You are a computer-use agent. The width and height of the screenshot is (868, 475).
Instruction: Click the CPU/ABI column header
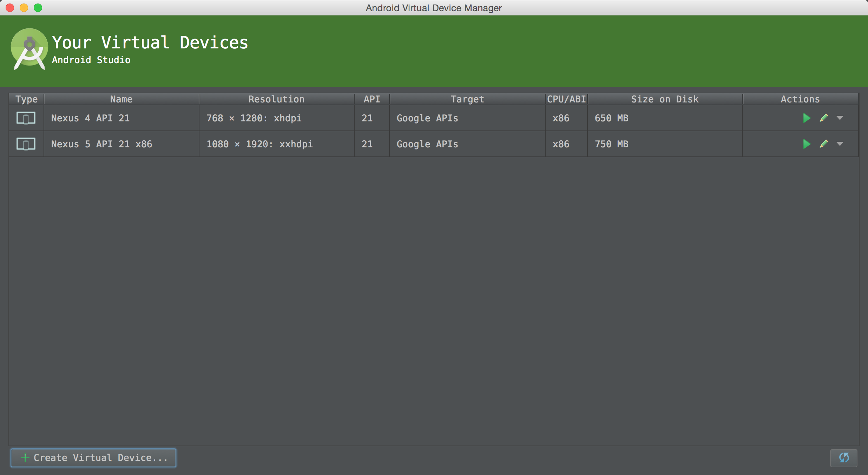tap(566, 99)
